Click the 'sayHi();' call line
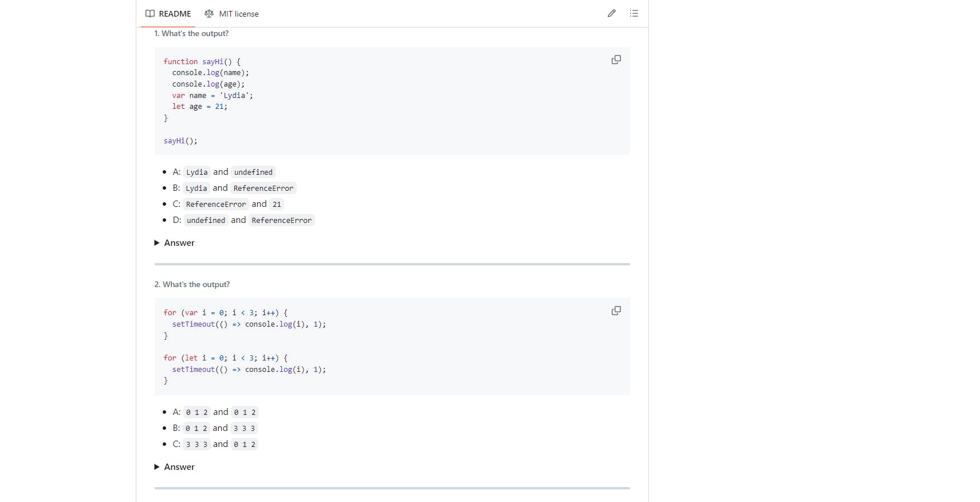Screen dimensions: 980x502 click(180, 141)
